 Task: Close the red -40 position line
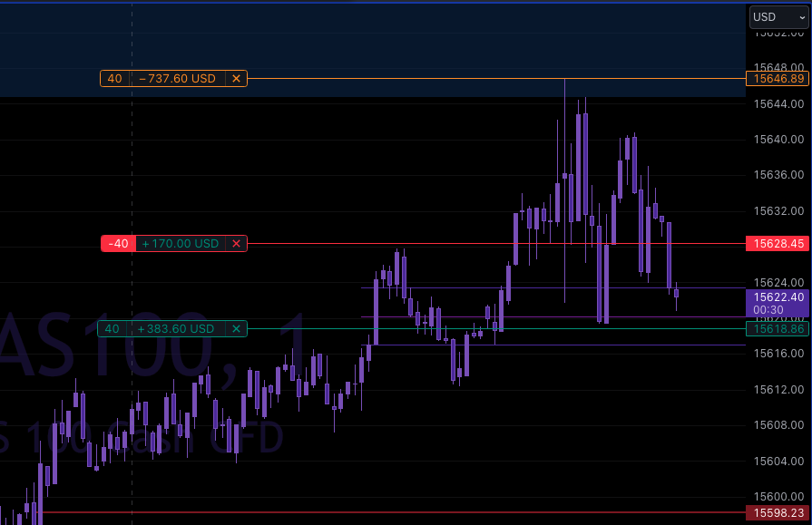236,243
